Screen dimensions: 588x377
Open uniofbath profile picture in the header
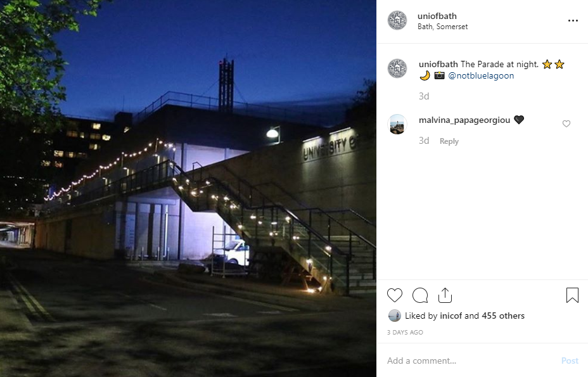pos(397,20)
